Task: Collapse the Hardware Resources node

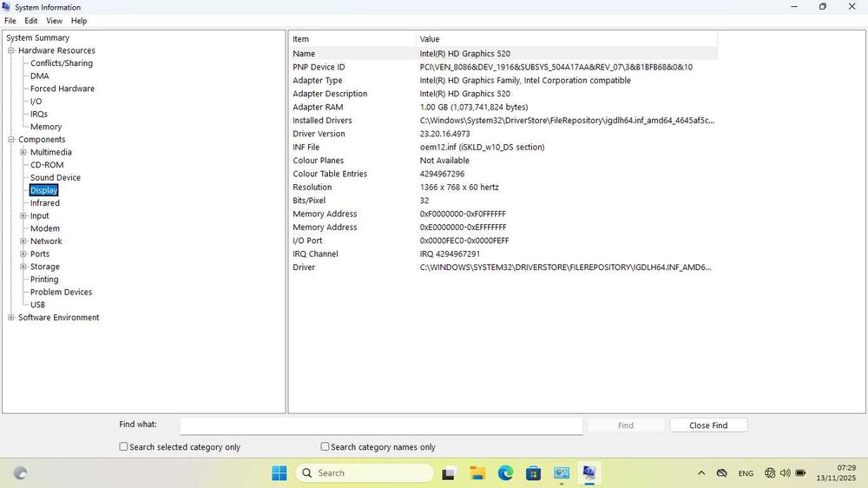Action: [x=11, y=50]
